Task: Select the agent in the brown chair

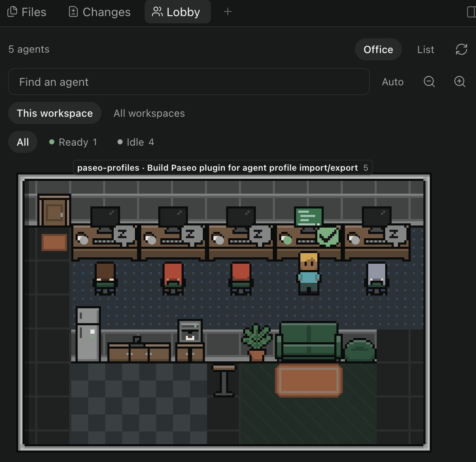Action: click(x=105, y=279)
